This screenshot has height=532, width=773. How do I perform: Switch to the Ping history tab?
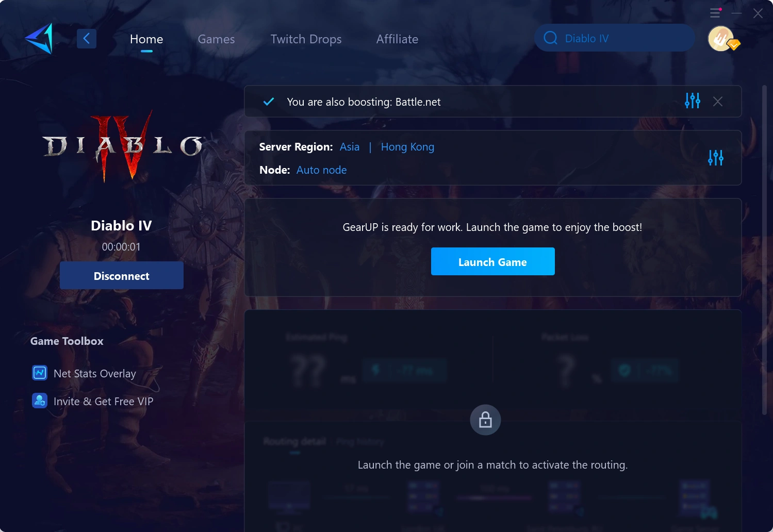tap(360, 442)
